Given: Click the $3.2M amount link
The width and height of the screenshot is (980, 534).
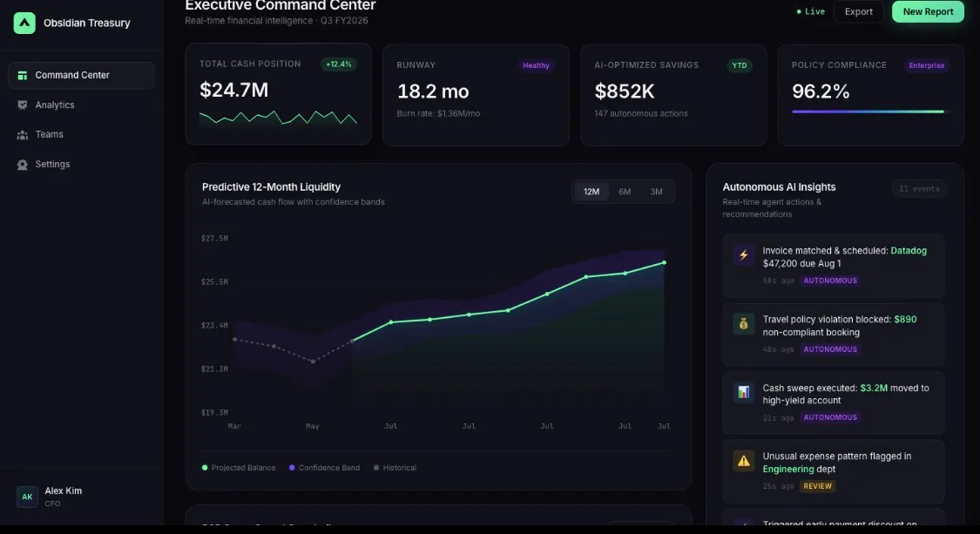Looking at the screenshot, I should point(874,389).
